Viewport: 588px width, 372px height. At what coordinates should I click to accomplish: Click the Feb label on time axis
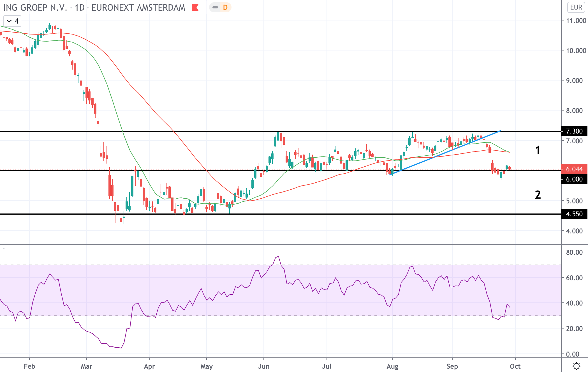pos(29,366)
